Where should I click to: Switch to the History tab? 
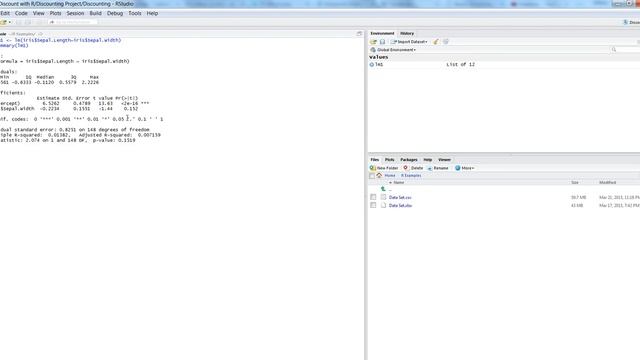click(407, 33)
